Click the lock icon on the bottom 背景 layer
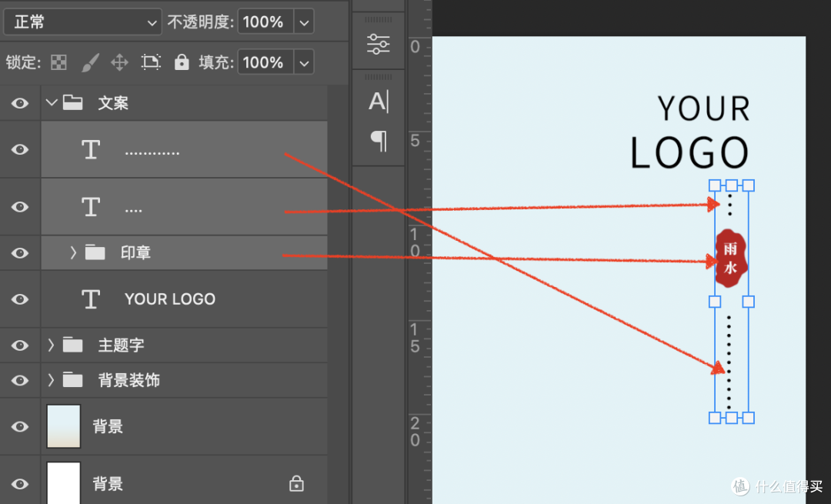Screen dimensions: 831x504 point(296,483)
